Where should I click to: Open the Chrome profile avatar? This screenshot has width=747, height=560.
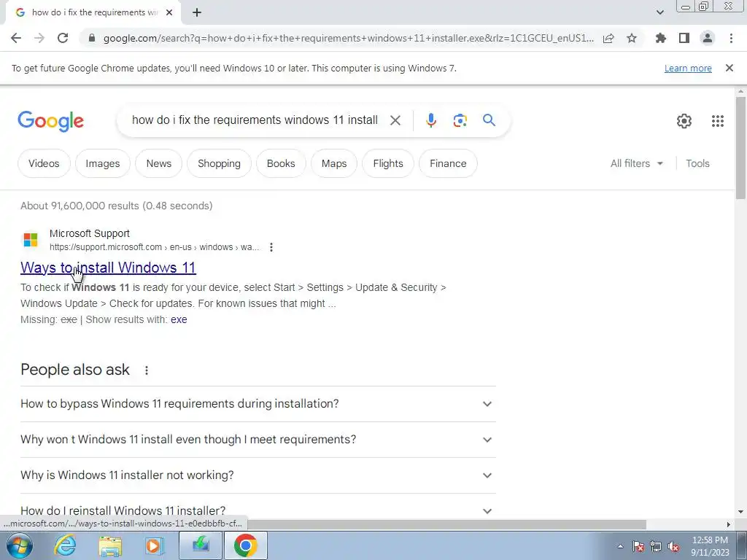pos(708,38)
